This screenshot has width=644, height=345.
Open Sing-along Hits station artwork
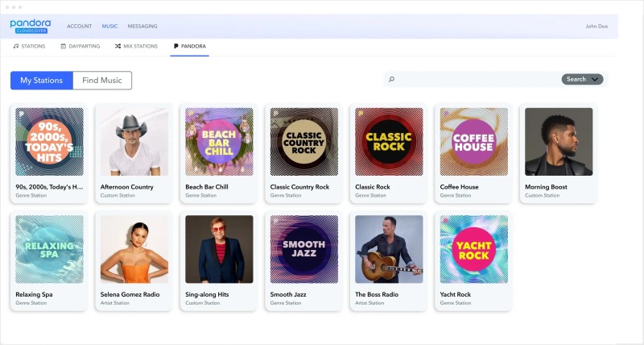[x=219, y=249]
